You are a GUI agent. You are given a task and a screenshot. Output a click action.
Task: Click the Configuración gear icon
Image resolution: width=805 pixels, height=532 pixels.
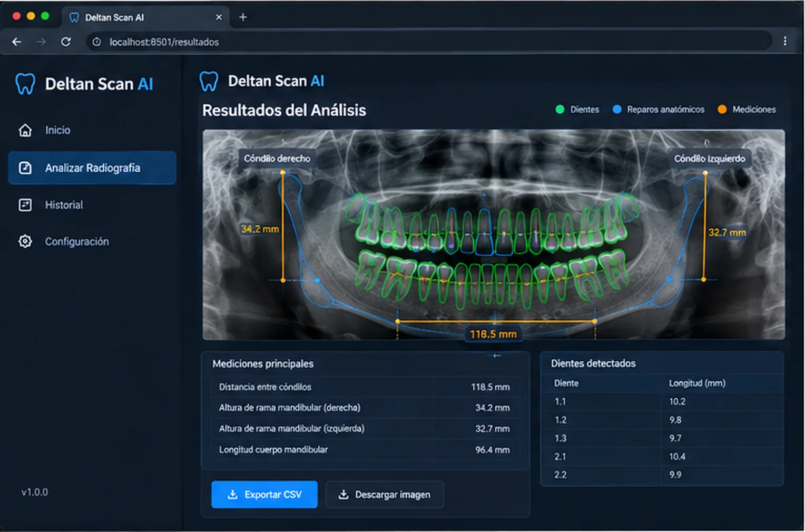(x=25, y=241)
